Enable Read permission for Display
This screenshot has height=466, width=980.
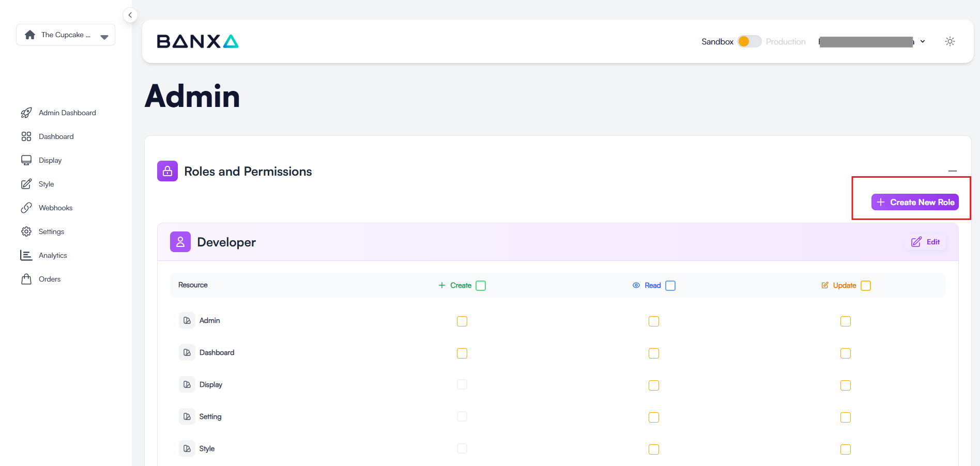tap(654, 385)
